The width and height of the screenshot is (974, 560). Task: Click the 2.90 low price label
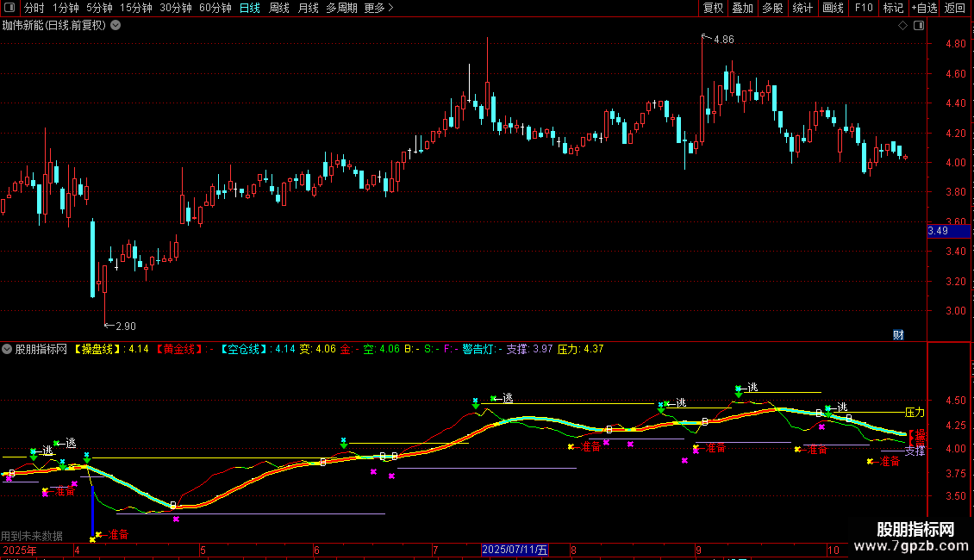pyautogui.click(x=126, y=326)
